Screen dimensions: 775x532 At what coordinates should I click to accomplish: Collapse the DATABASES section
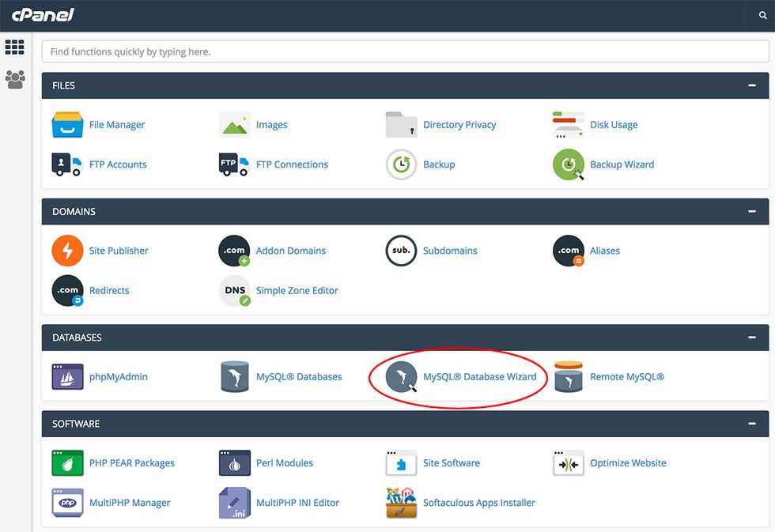(752, 338)
